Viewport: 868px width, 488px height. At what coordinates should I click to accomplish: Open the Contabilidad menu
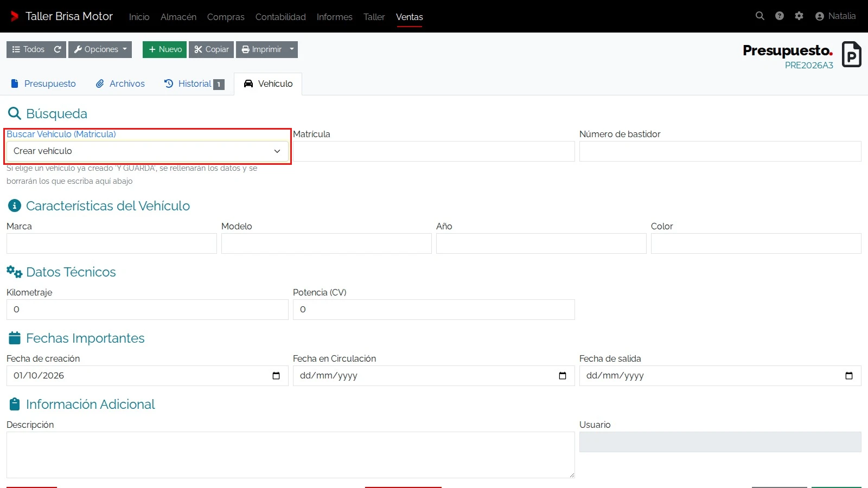click(x=280, y=17)
